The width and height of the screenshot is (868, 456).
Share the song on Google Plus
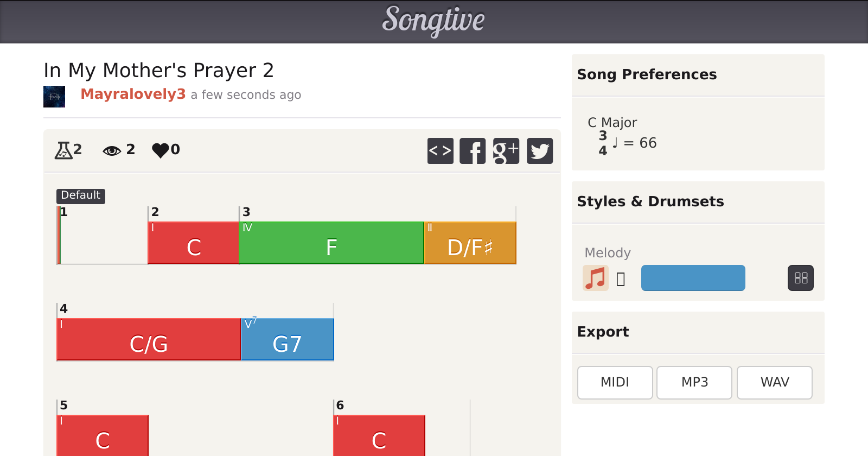[x=506, y=151]
